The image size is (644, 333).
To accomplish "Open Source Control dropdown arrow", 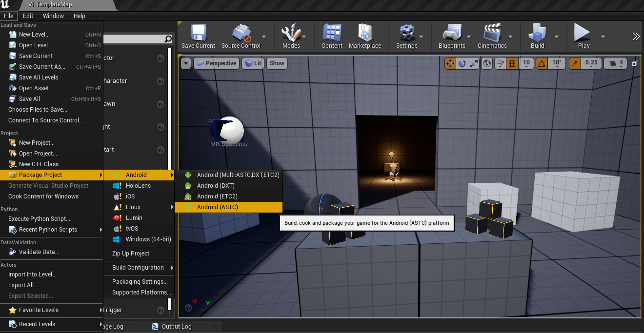I will [264, 37].
